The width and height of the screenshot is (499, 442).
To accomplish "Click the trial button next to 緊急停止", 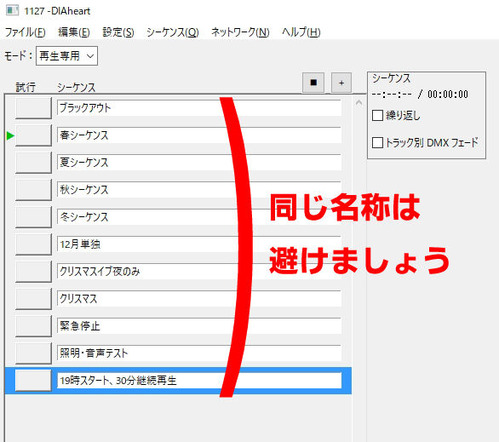I will pos(33,326).
